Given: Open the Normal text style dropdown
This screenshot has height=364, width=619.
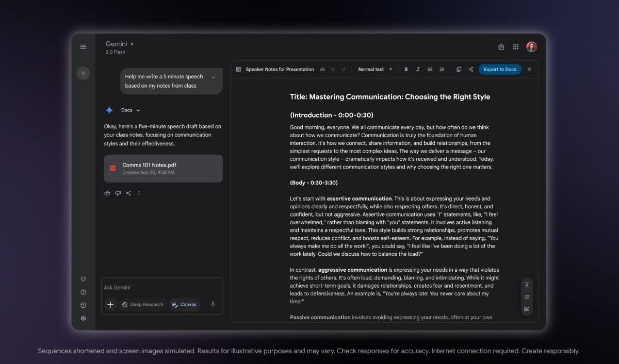Looking at the screenshot, I should (x=375, y=70).
